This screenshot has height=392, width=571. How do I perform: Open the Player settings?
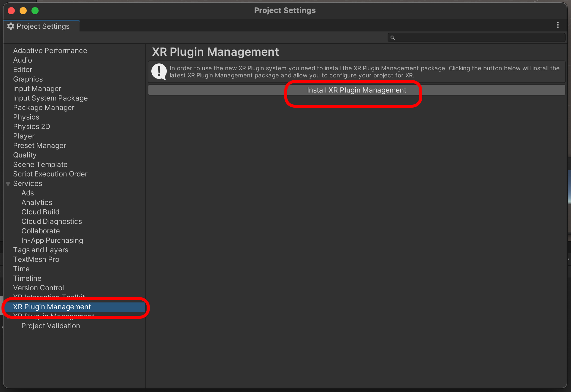pyautogui.click(x=24, y=136)
